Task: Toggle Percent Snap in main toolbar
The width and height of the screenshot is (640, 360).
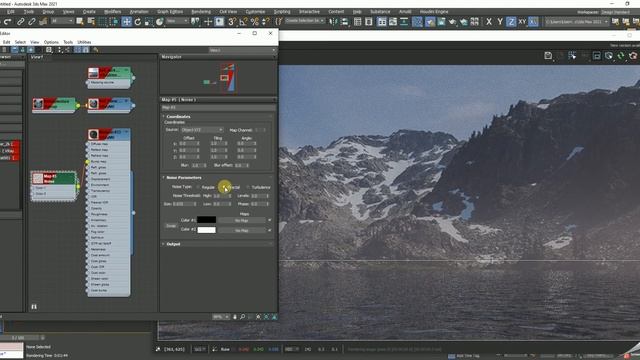Action: [255, 22]
